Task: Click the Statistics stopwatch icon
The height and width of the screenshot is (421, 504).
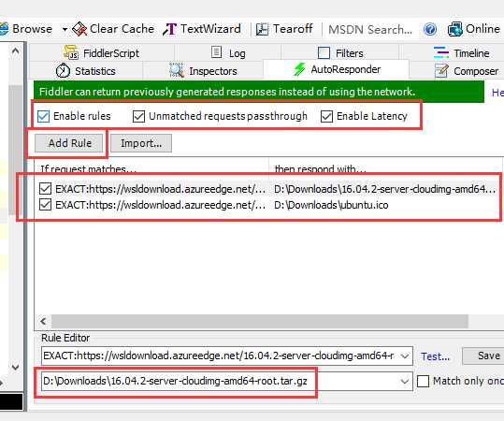Action: 63,70
